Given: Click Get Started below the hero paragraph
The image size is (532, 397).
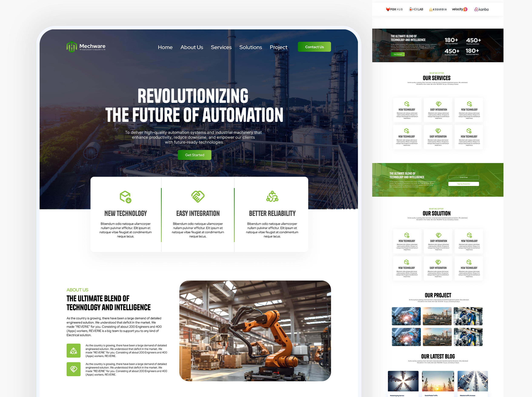Looking at the screenshot, I should [x=194, y=155].
